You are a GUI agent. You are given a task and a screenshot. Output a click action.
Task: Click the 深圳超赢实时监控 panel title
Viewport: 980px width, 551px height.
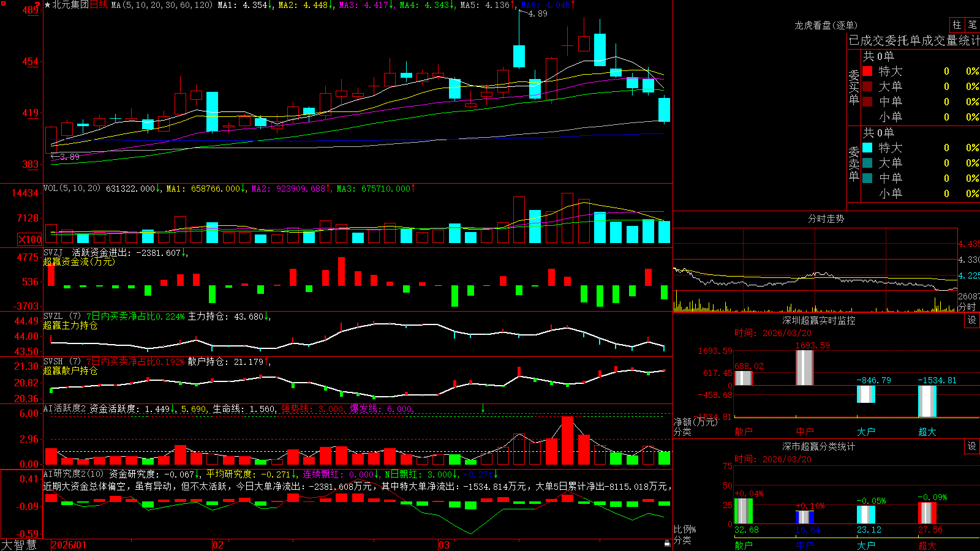819,320
